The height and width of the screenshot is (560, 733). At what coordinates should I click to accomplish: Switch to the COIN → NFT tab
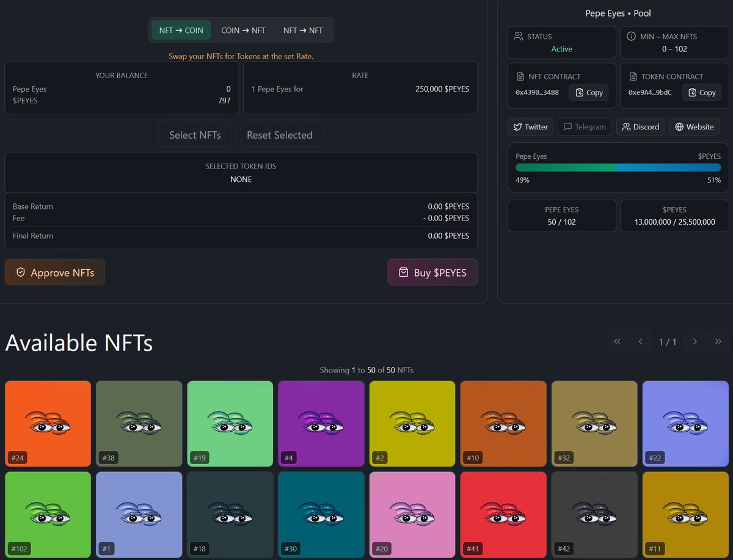[x=243, y=30]
